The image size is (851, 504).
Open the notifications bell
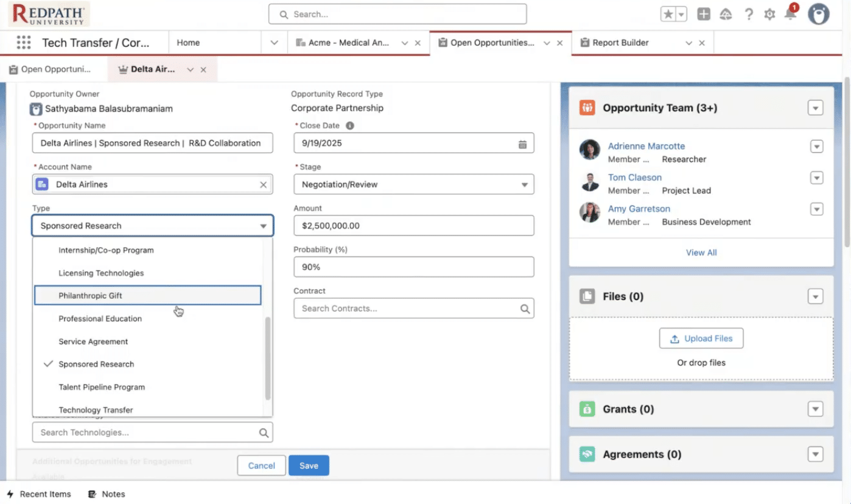click(x=790, y=14)
